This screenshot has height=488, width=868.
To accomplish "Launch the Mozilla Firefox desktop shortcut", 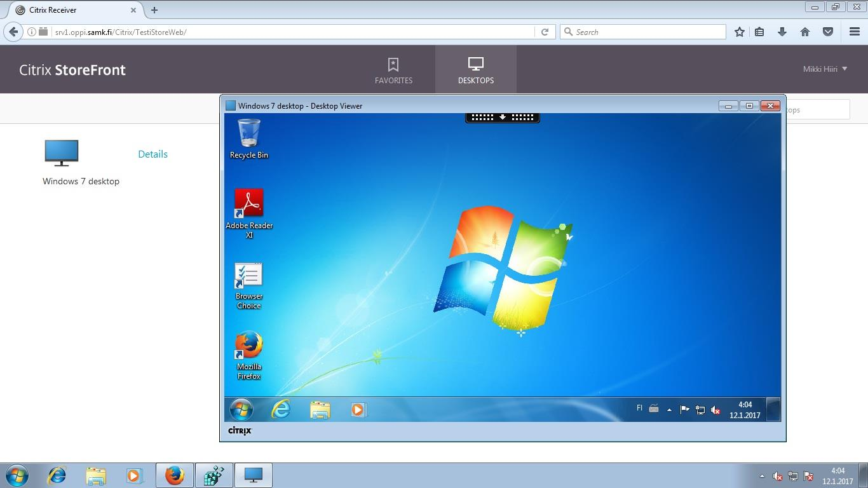I will [249, 355].
